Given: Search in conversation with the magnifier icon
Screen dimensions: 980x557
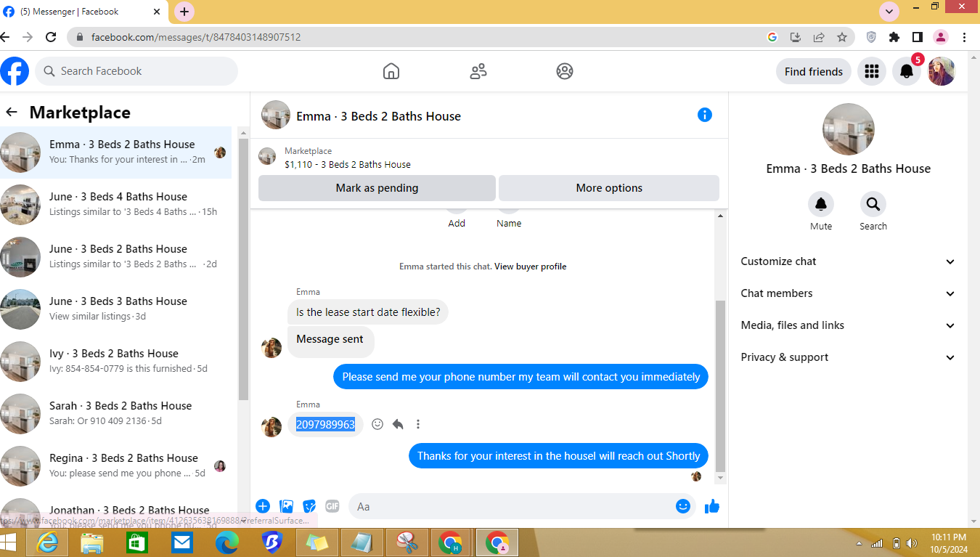Looking at the screenshot, I should click(873, 205).
